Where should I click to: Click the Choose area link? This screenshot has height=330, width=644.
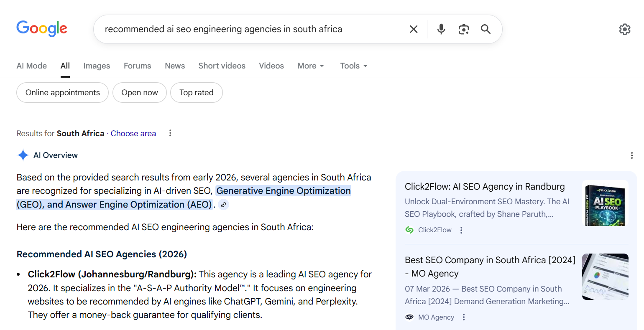(x=133, y=134)
